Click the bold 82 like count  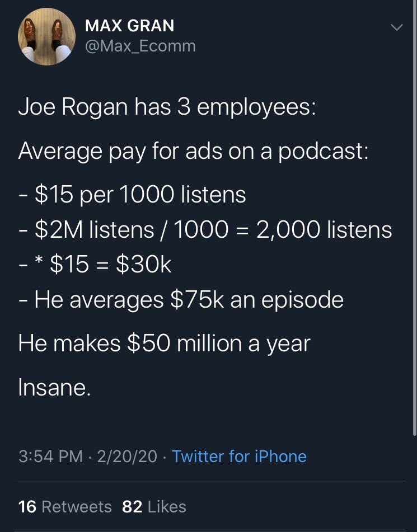click(132, 507)
